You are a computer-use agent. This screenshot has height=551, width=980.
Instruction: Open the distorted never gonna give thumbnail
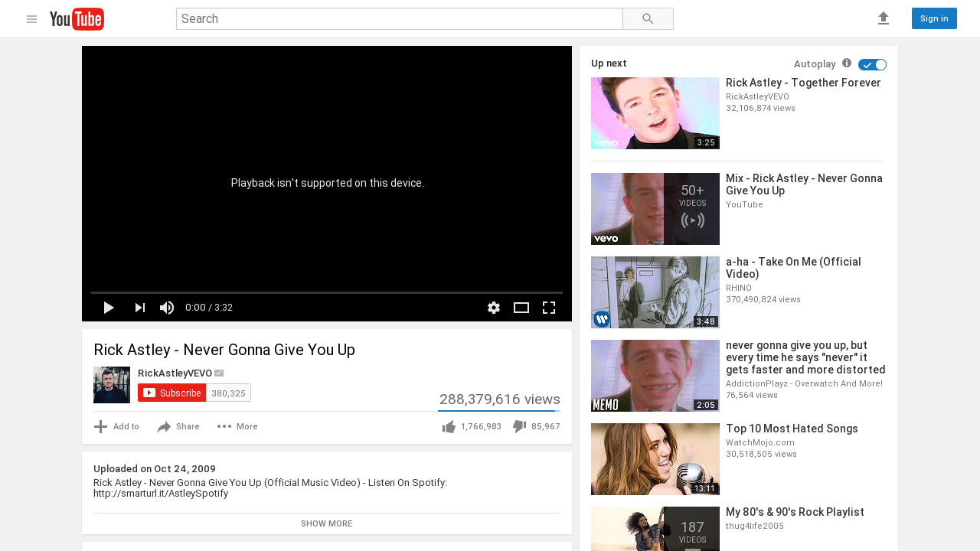click(x=655, y=376)
